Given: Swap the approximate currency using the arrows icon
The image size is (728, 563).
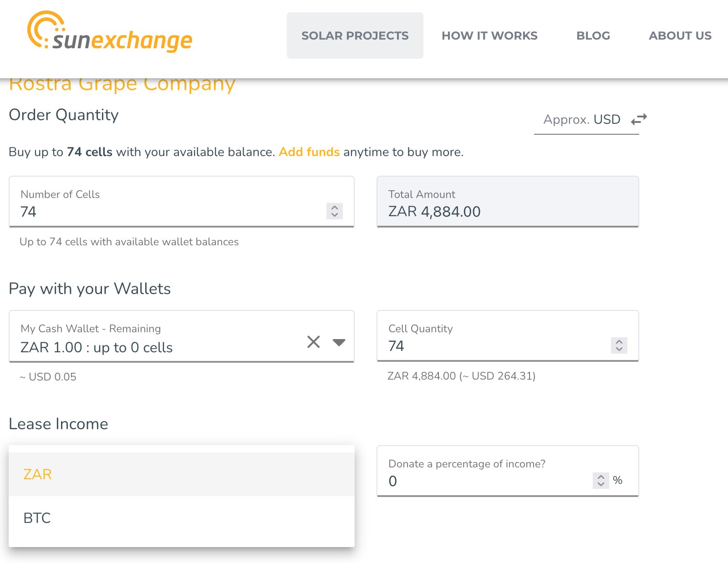Looking at the screenshot, I should click(x=639, y=119).
